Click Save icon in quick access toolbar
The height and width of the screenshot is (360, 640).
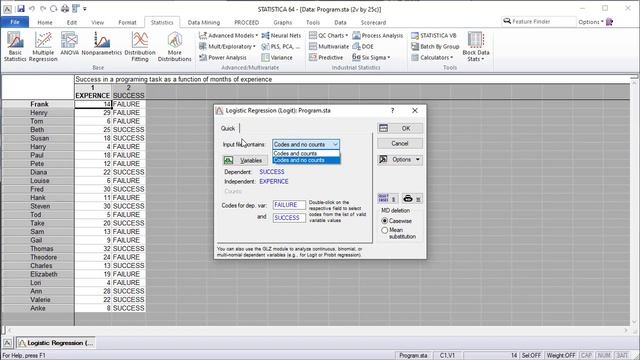[21, 9]
